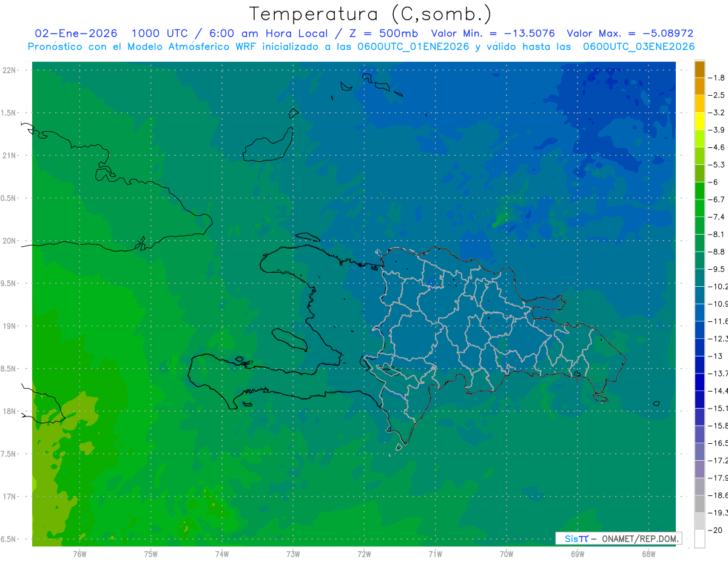This screenshot has width=728, height=562.
Task: Click the '68W' longitude label
Action: [649, 554]
